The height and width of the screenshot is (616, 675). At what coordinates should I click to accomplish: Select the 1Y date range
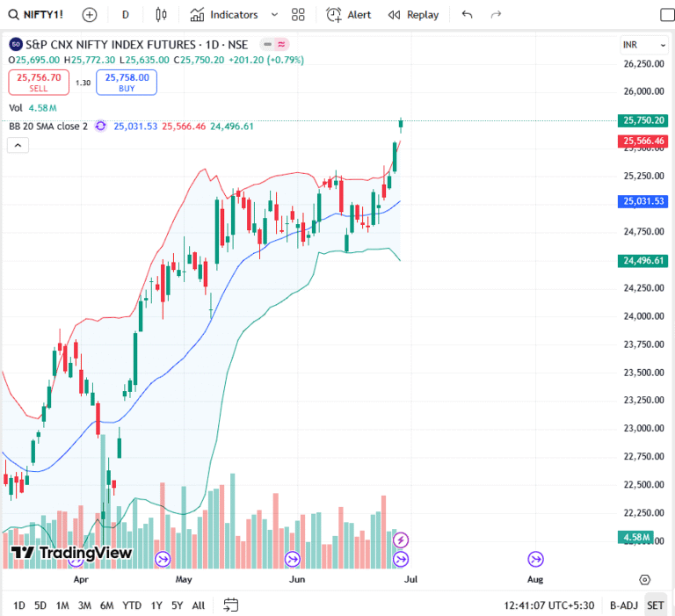tap(156, 605)
